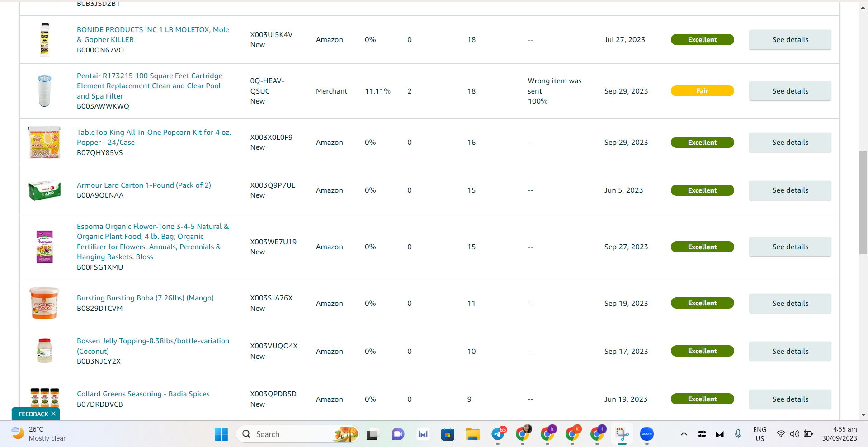Click the 11.11% return rate value
The width and height of the screenshot is (868, 447).
[377, 91]
